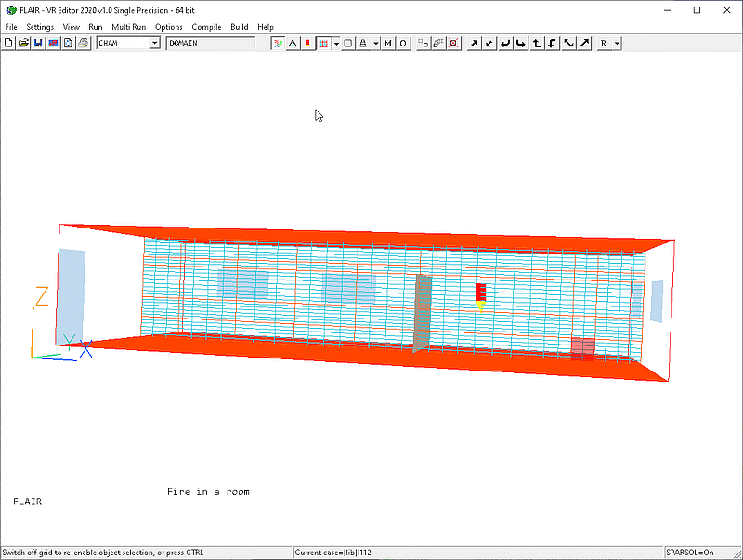Screen dimensions: 743x560
Task: Click the M button in the toolbar
Action: [x=387, y=43]
